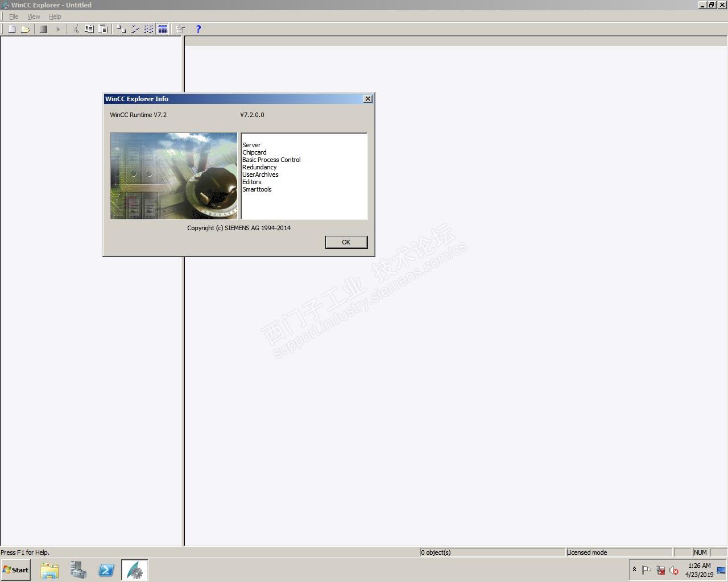This screenshot has width=728, height=582.
Task: Select Server in the component list
Action: click(x=251, y=145)
